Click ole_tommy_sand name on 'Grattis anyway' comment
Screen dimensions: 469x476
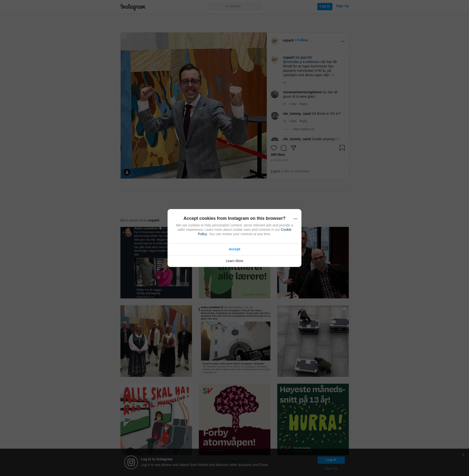(x=297, y=139)
